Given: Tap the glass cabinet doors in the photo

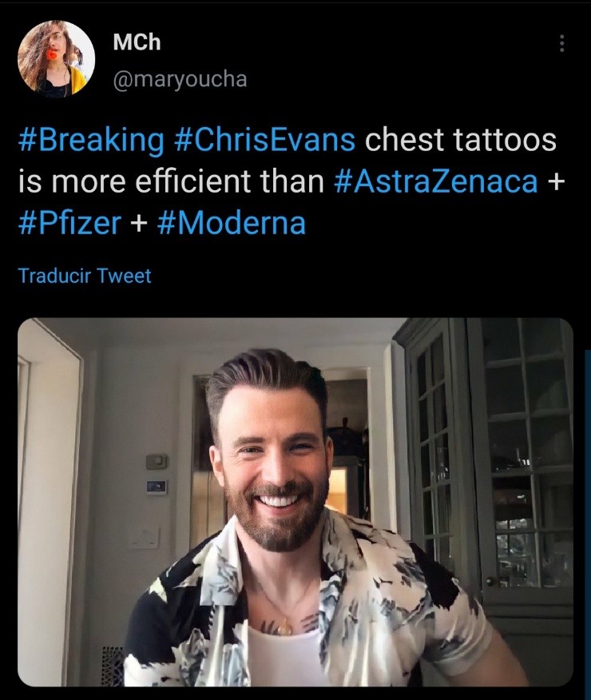Looking at the screenshot, I should pyautogui.click(x=486, y=451).
